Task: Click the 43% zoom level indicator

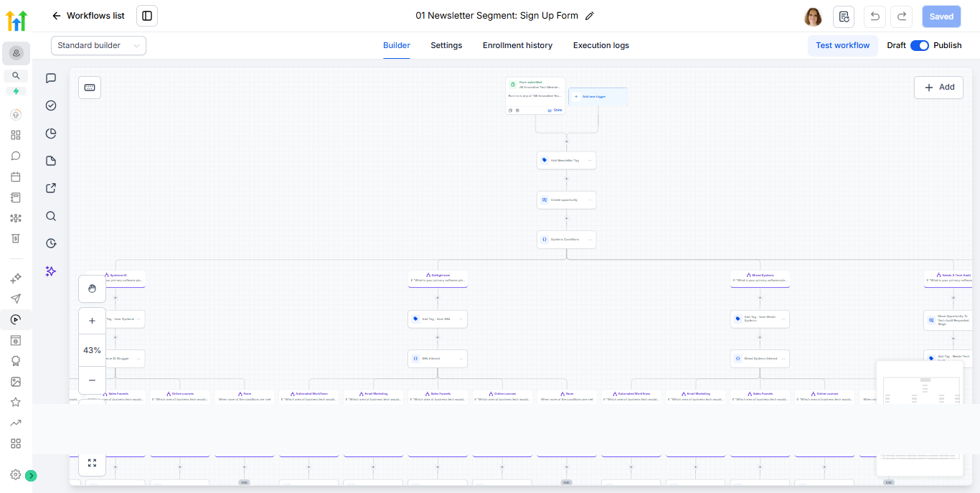Action: pyautogui.click(x=92, y=350)
